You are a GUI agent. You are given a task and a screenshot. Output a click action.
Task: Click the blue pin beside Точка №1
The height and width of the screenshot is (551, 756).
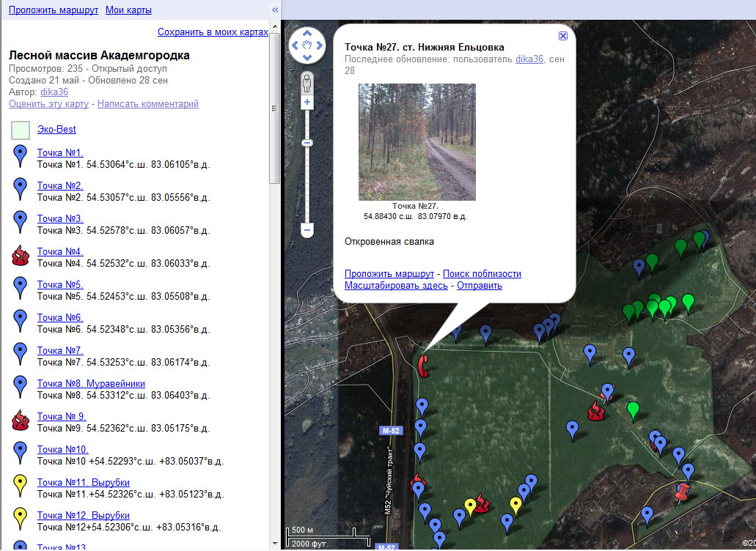click(x=21, y=156)
